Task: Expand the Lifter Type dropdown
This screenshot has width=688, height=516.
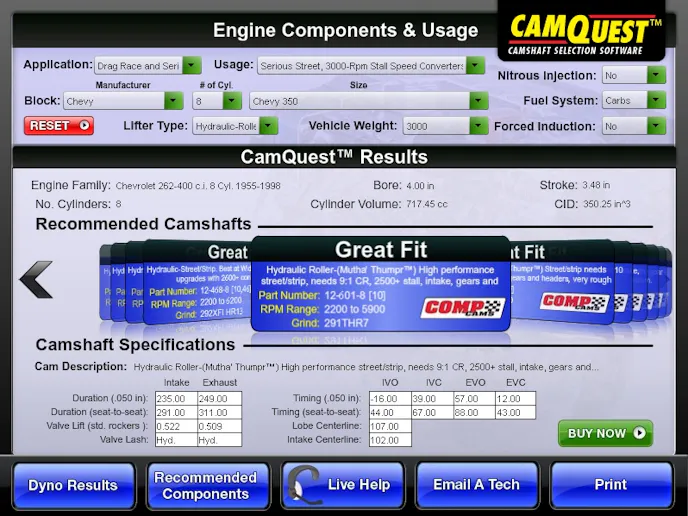Action: pos(235,126)
